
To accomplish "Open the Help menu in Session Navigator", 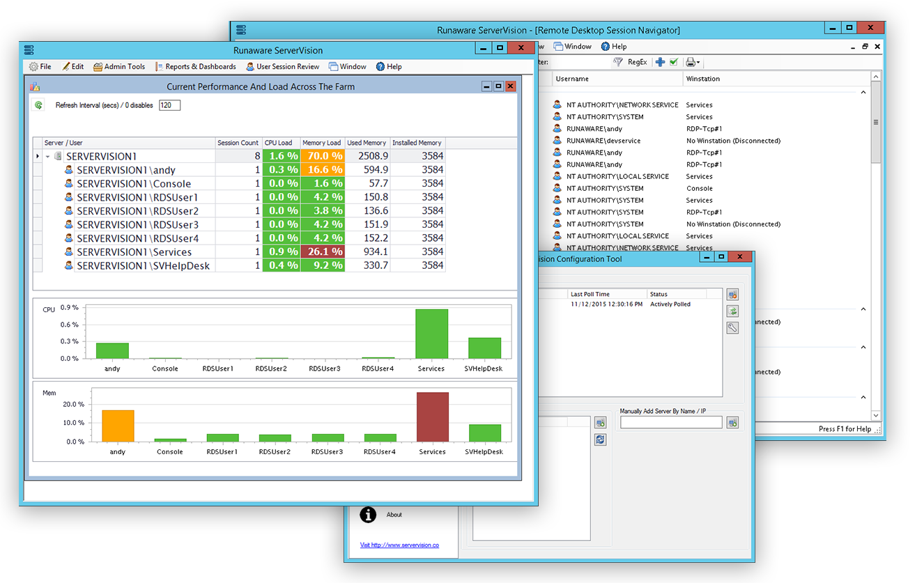I will 614,47.
